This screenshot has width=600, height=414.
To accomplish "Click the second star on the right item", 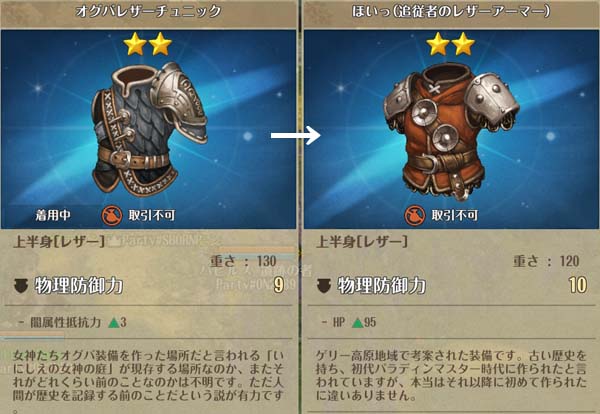I will (463, 44).
